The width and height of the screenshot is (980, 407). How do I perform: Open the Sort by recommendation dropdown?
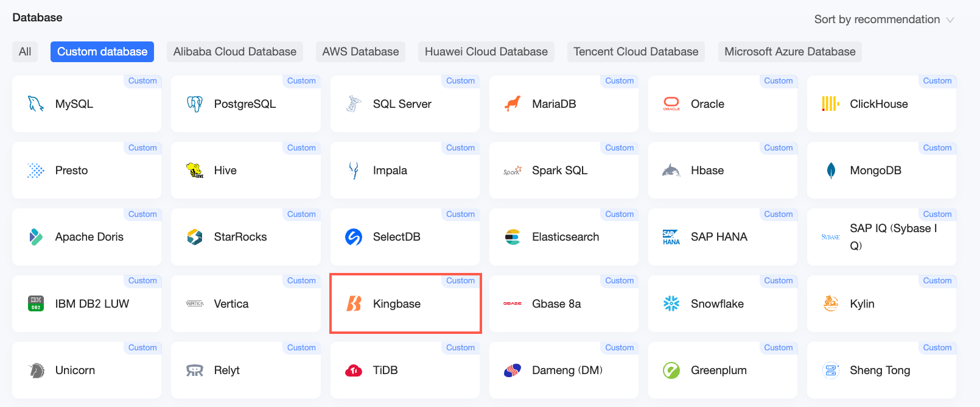[884, 19]
